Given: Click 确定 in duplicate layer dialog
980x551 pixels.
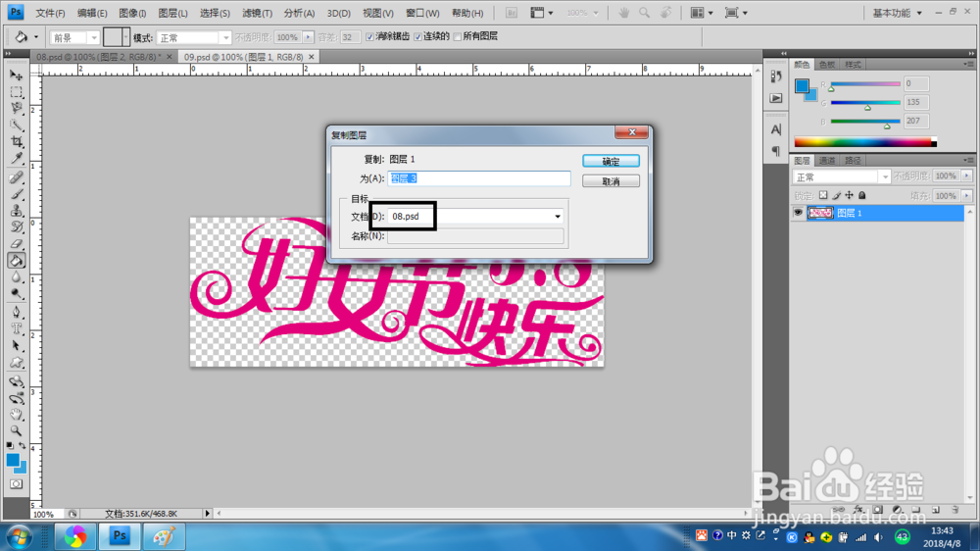Looking at the screenshot, I should pyautogui.click(x=611, y=162).
